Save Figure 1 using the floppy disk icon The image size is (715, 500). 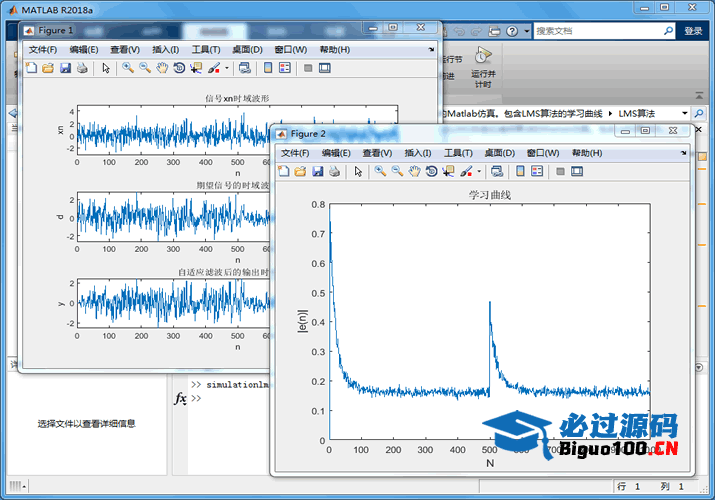point(65,68)
